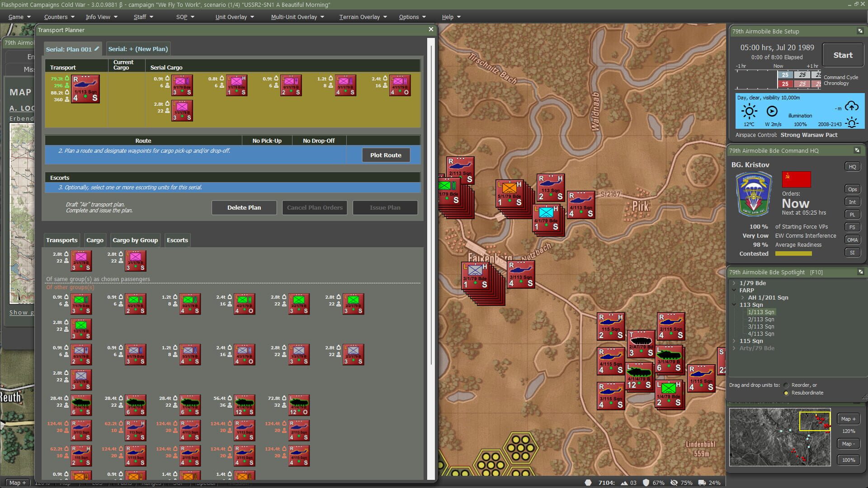Click the Ops icon in Command HQ panel
Image resolution: width=868 pixels, height=488 pixels.
852,189
